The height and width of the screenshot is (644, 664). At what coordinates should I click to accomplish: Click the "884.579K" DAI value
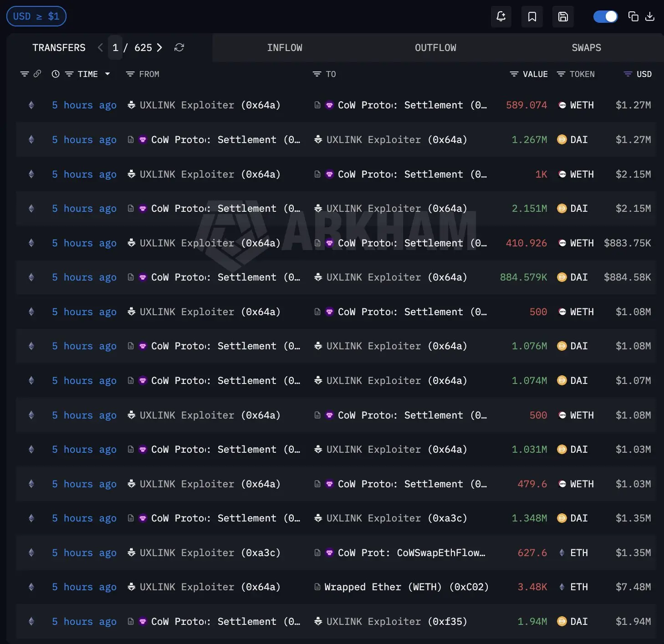(x=523, y=277)
